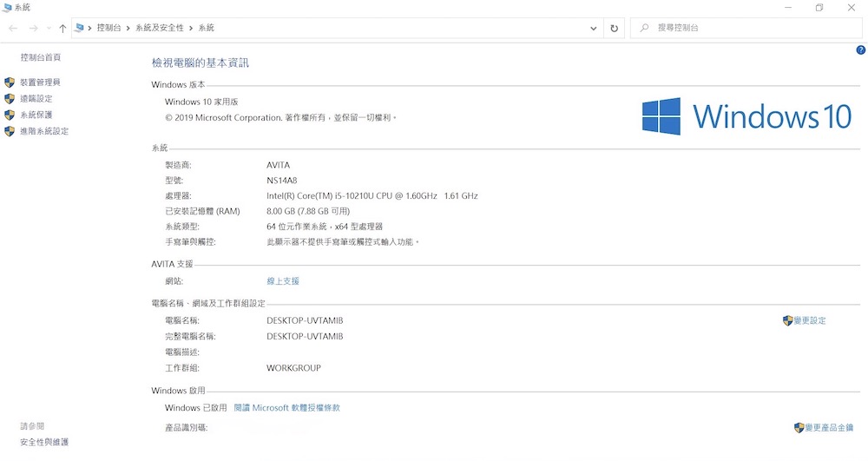This screenshot has height=461, width=868.
Task: Open 進階系統設定 in the sidebar
Action: 43,131
